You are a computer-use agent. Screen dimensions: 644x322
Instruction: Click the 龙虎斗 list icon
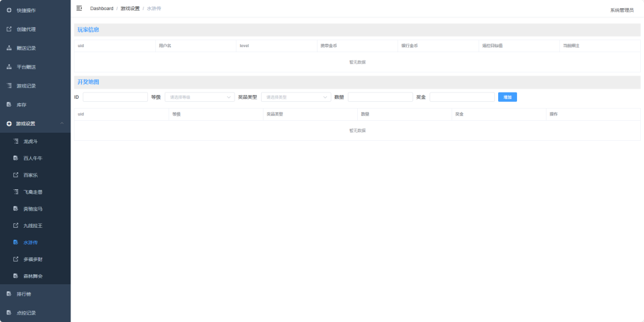(16, 142)
